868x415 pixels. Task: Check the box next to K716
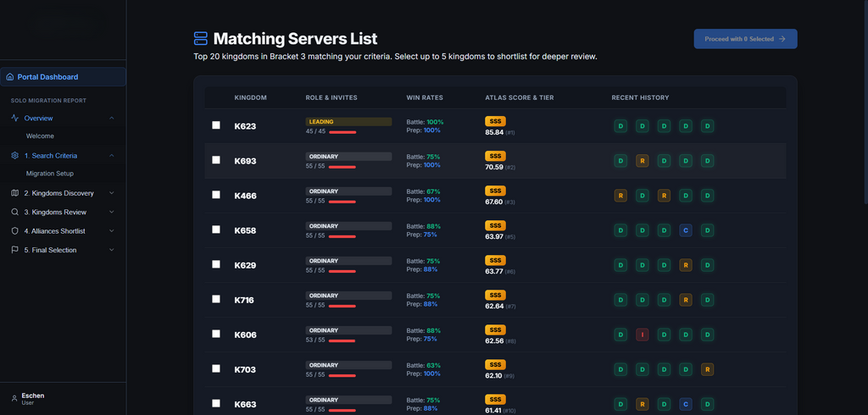pos(216,299)
